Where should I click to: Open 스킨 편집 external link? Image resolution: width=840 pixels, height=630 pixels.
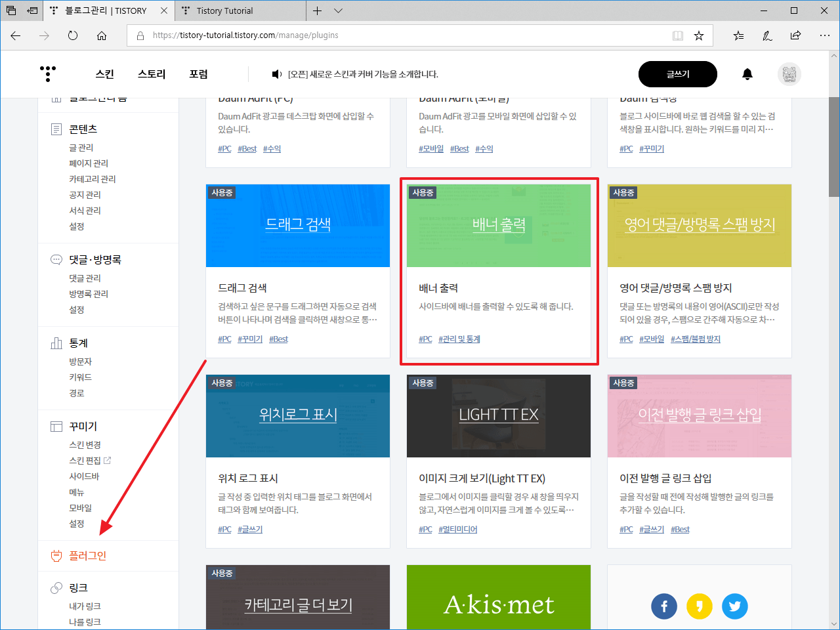coord(90,461)
